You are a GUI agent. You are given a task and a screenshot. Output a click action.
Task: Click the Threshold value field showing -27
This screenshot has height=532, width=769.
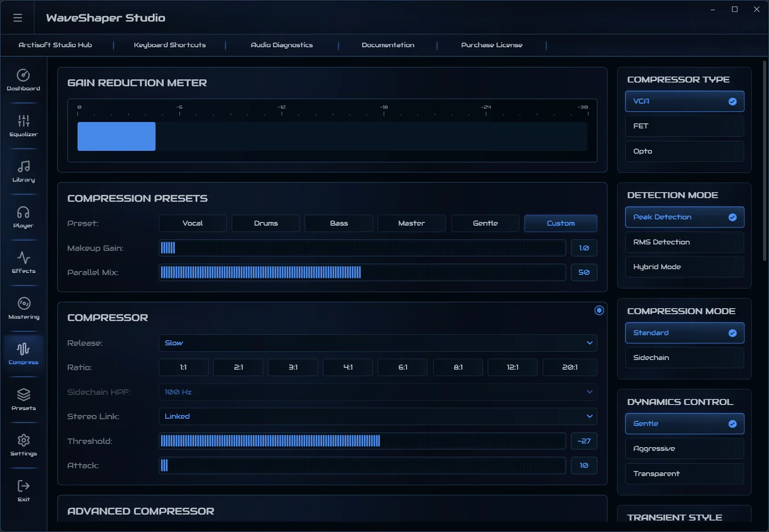point(584,441)
